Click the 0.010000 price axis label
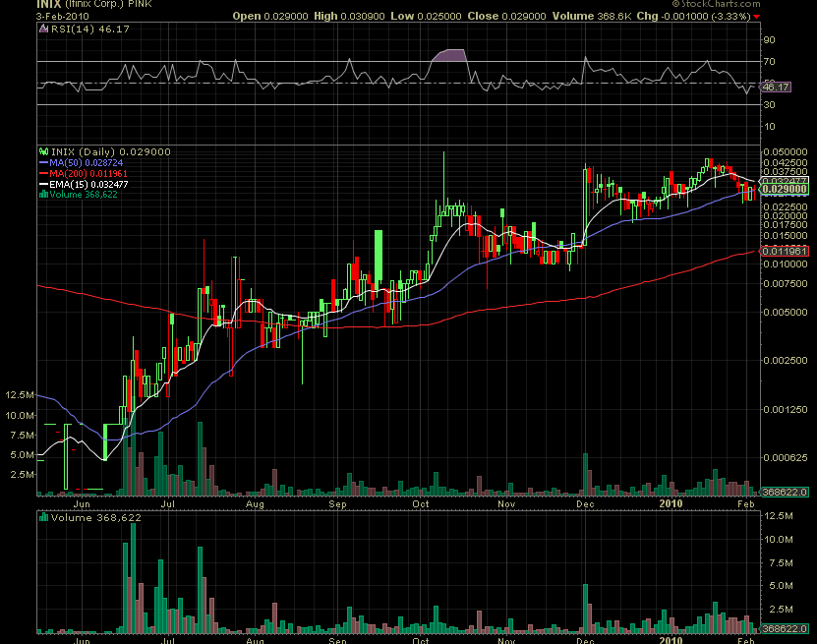 pyautogui.click(x=786, y=263)
